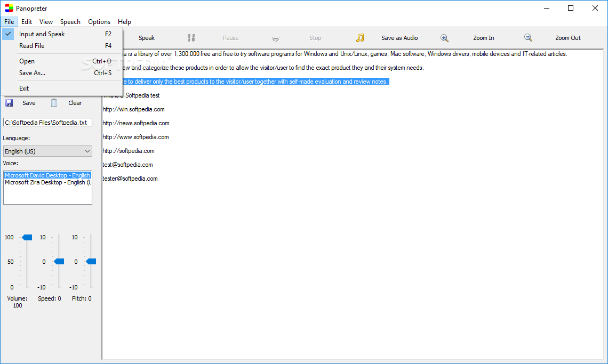Click the Zoom In label
This screenshot has width=608, height=364.
(484, 38)
